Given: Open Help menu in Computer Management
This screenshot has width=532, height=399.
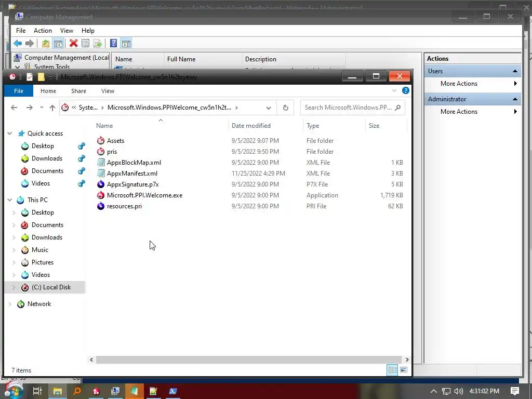Looking at the screenshot, I should [x=88, y=31].
